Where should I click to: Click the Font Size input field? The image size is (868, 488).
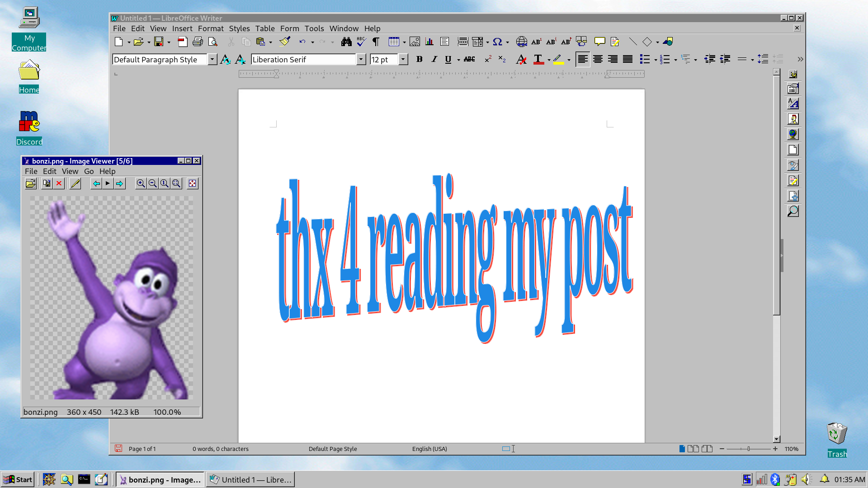[x=384, y=59]
